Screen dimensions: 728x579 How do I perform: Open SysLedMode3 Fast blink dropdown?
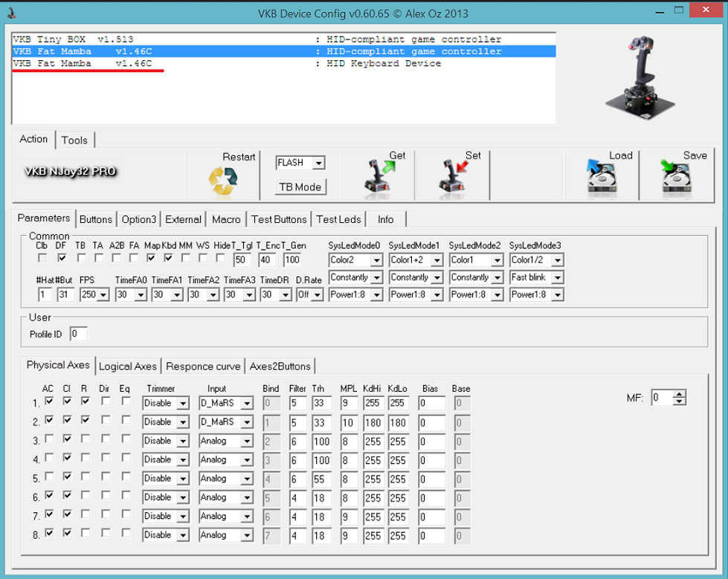coord(558,277)
